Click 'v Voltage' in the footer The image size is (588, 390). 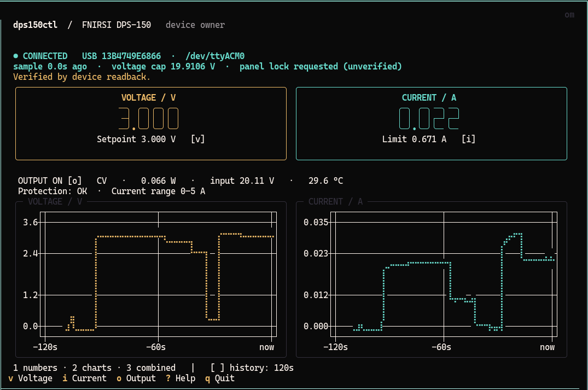pos(31,379)
